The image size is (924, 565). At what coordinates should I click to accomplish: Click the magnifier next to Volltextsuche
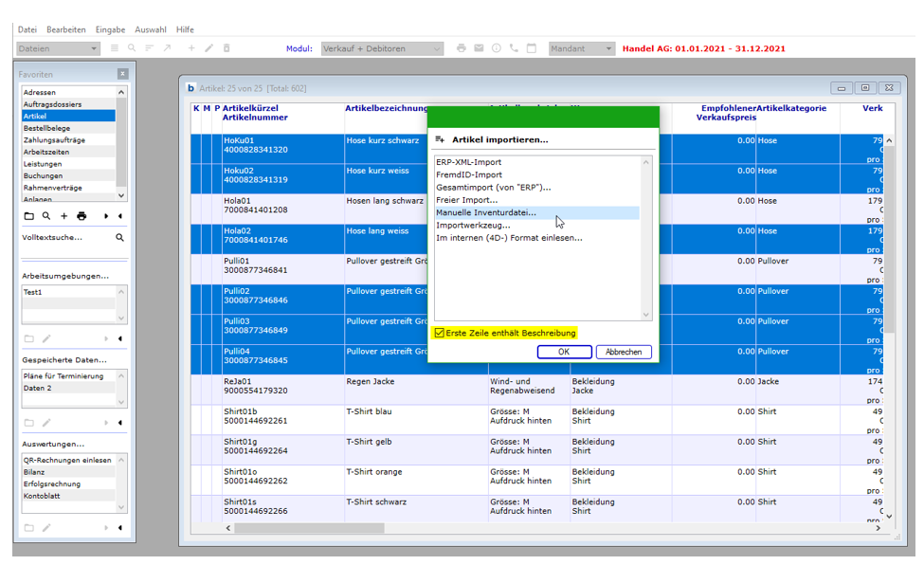click(x=119, y=238)
